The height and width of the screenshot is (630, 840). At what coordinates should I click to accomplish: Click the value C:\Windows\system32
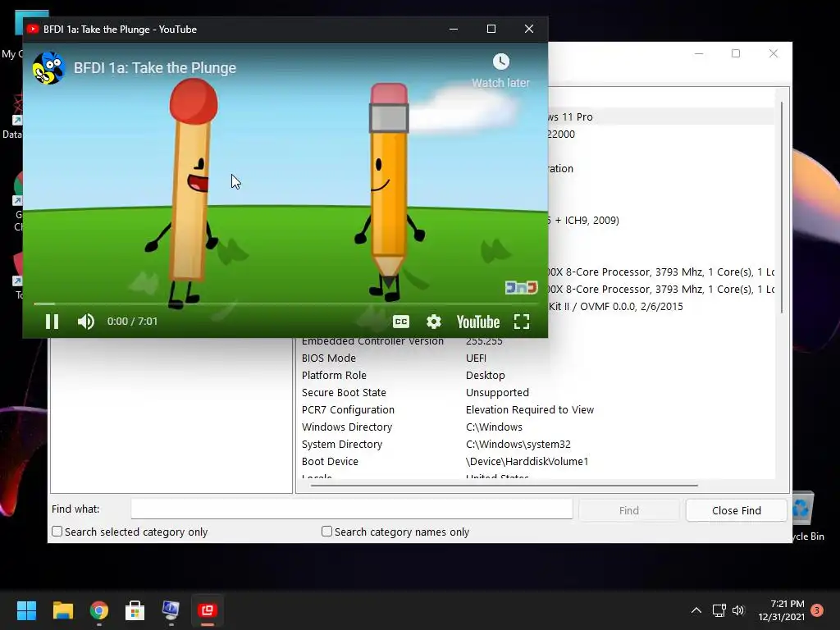pyautogui.click(x=518, y=444)
